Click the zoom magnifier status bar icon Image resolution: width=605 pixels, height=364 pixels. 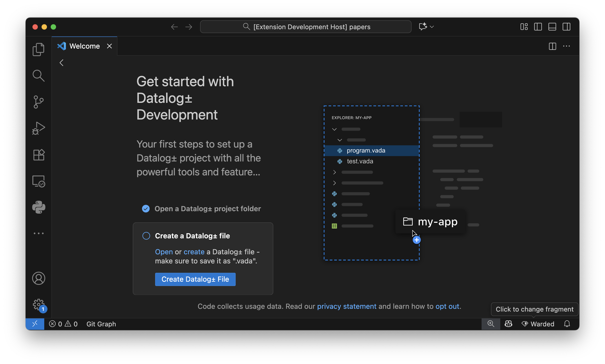pos(490,324)
